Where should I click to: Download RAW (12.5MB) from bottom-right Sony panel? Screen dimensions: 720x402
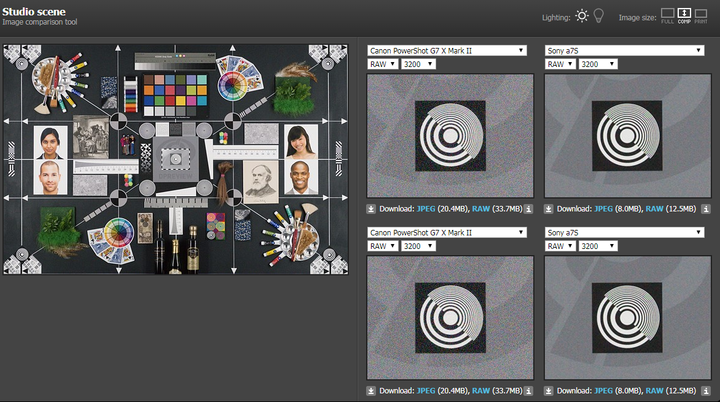[x=654, y=391]
